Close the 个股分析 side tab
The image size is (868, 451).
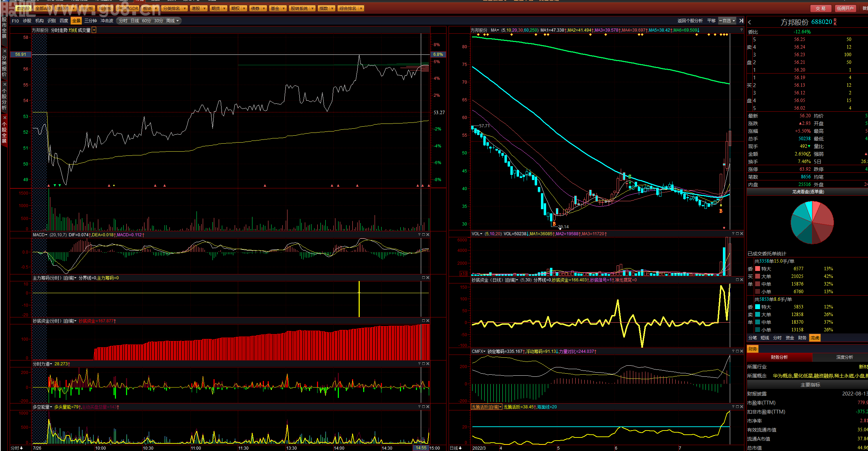pyautogui.click(x=5, y=84)
